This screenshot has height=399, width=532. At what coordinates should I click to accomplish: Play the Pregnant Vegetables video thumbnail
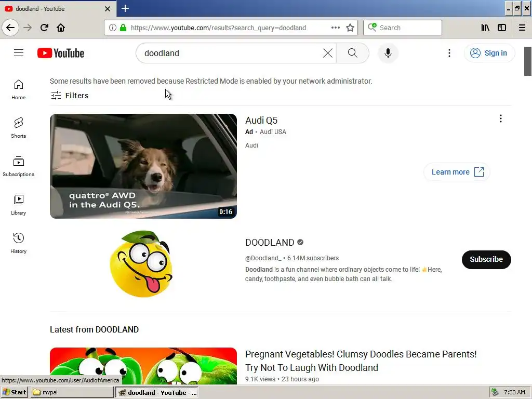143,366
